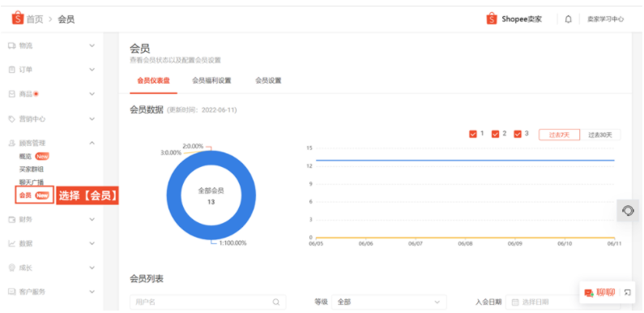Expand the 商品 menu chevron

tap(92, 94)
